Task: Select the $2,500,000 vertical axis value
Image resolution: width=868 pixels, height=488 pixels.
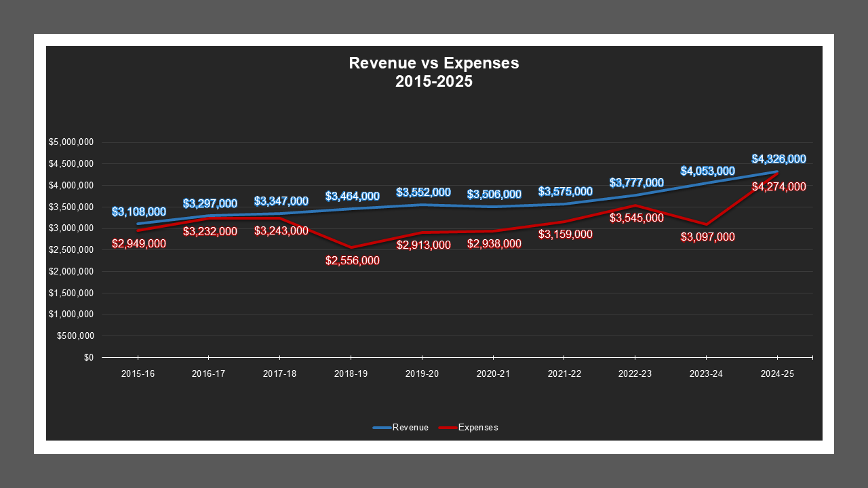Action: (x=71, y=250)
